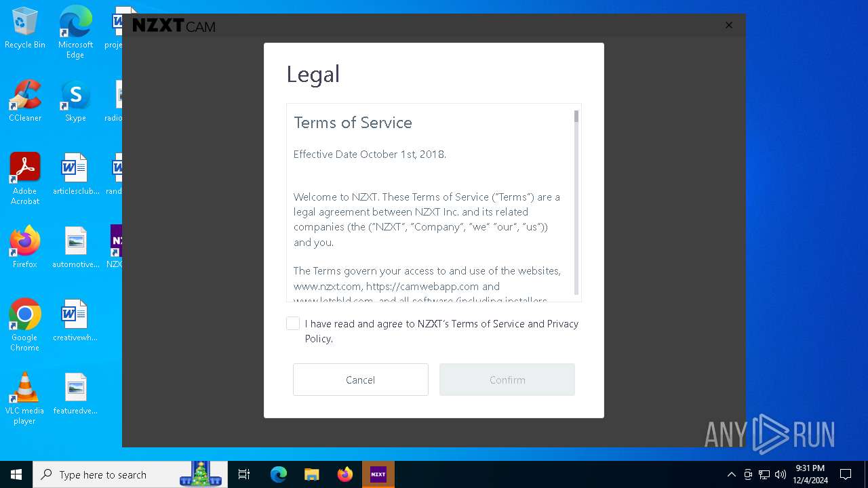Select the creativewh Word document icon
The image size is (868, 488).
[75, 321]
